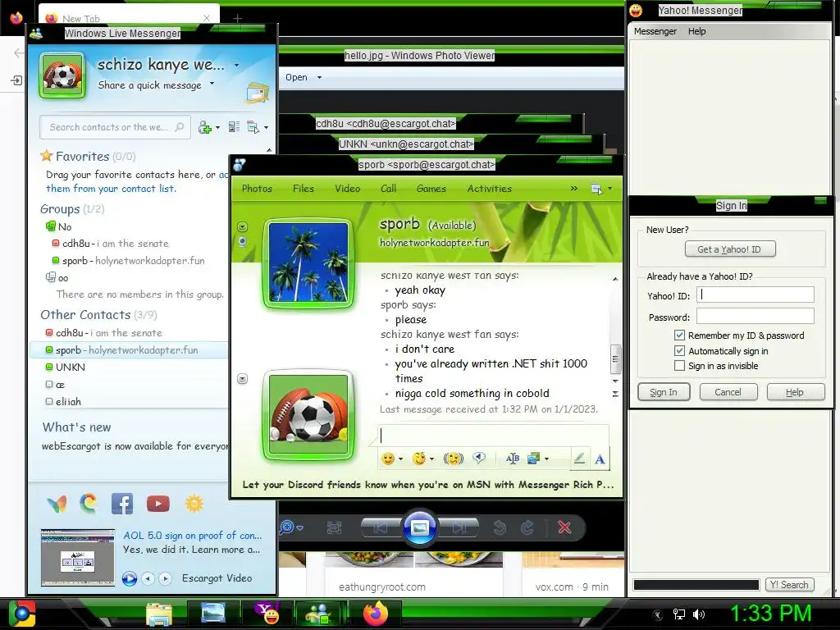Open the background picker icon in chat
The height and width of the screenshot is (630, 840).
pos(533,459)
